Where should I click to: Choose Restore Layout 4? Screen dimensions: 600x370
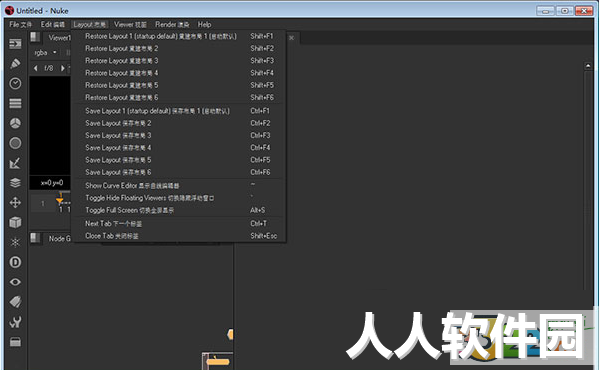click(x=179, y=73)
